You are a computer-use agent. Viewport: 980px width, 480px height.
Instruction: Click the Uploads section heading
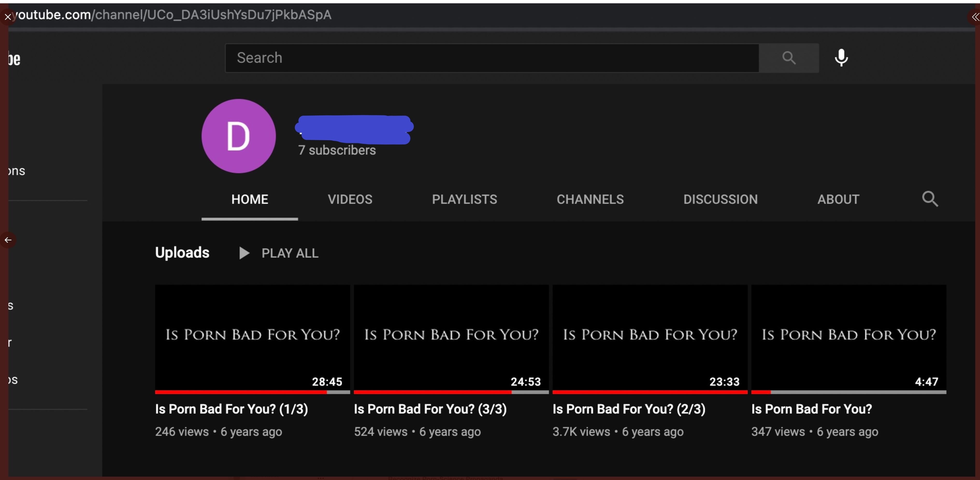pos(182,253)
